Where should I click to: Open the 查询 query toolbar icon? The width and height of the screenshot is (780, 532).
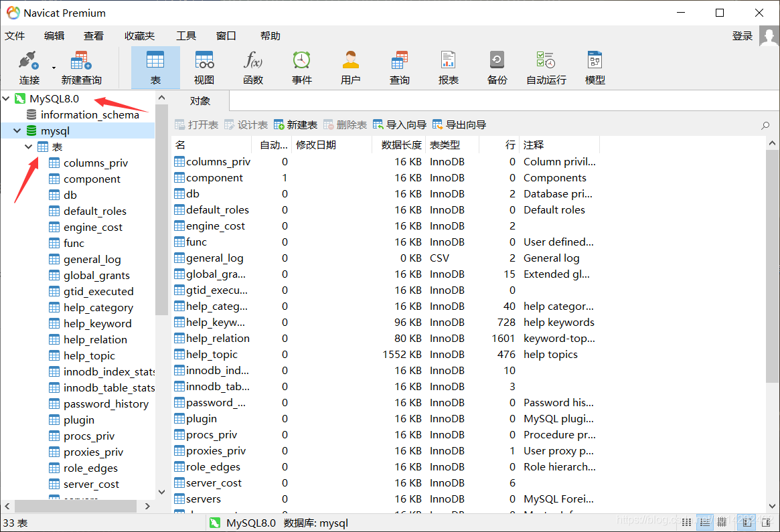pos(399,68)
